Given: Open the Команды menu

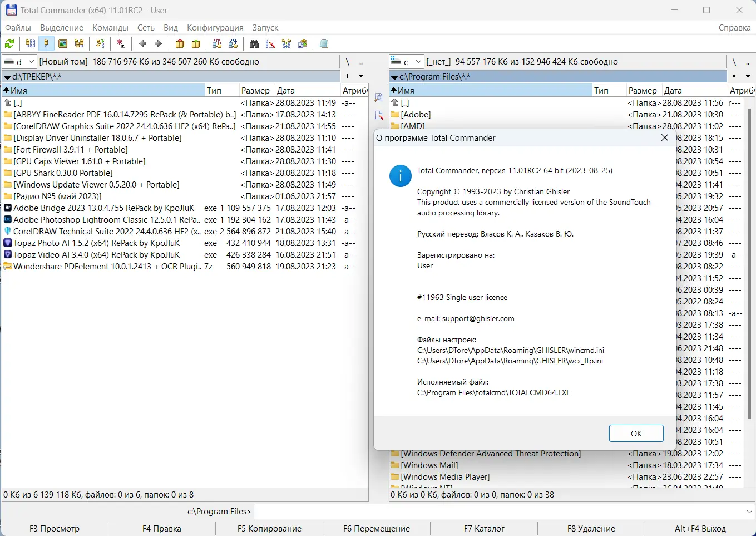Looking at the screenshot, I should (110, 28).
